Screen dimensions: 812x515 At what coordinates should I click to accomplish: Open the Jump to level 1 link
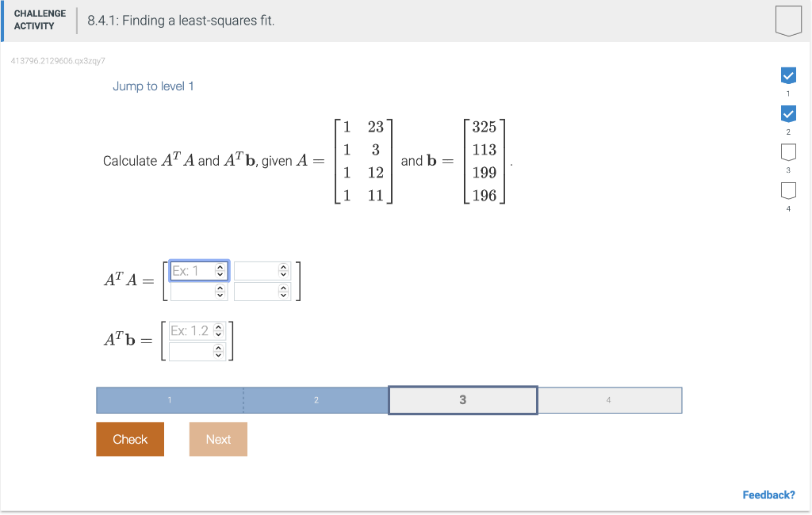153,86
